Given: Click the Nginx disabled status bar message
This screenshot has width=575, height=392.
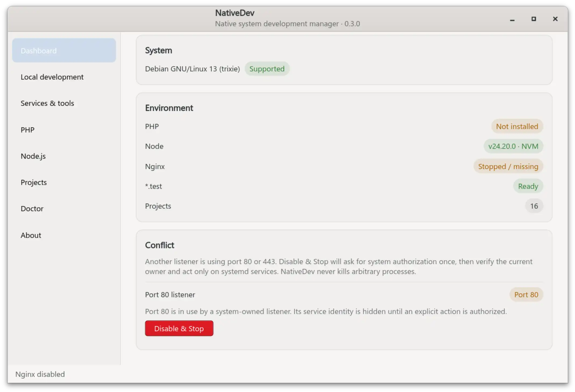Looking at the screenshot, I should pyautogui.click(x=40, y=374).
